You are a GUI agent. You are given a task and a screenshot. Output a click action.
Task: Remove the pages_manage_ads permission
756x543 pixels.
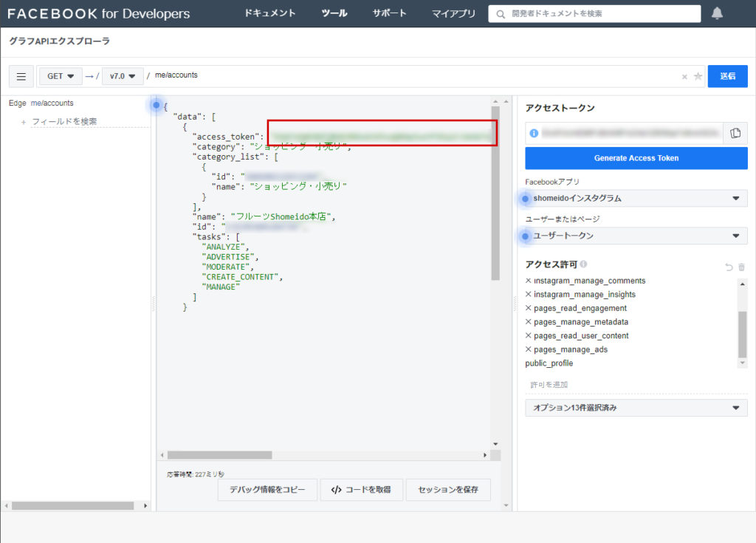click(x=528, y=349)
